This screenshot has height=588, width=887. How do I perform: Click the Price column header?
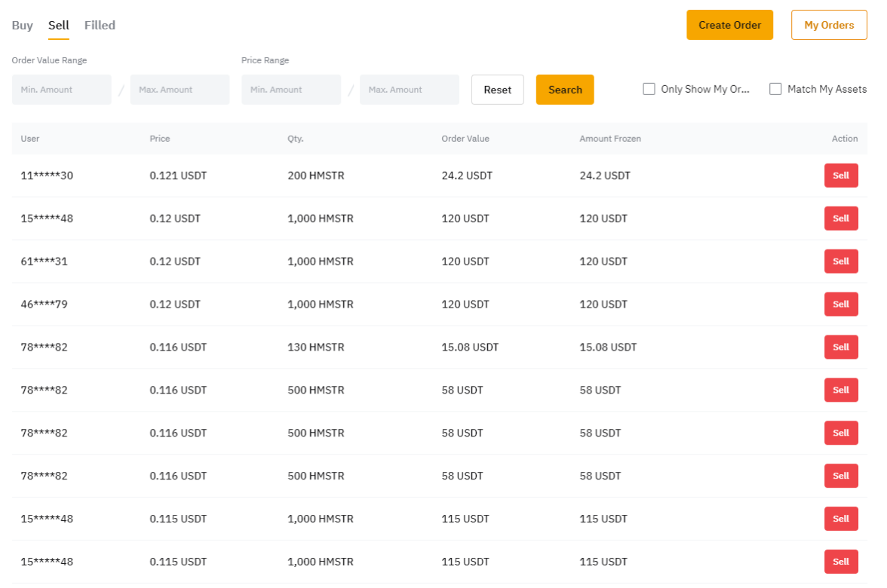point(160,139)
